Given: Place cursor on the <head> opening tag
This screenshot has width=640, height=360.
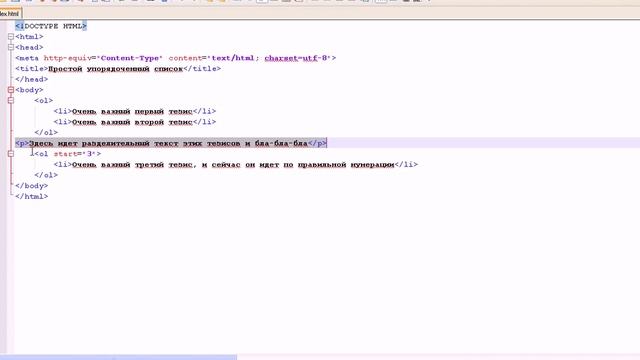Looking at the screenshot, I should pos(29,47).
